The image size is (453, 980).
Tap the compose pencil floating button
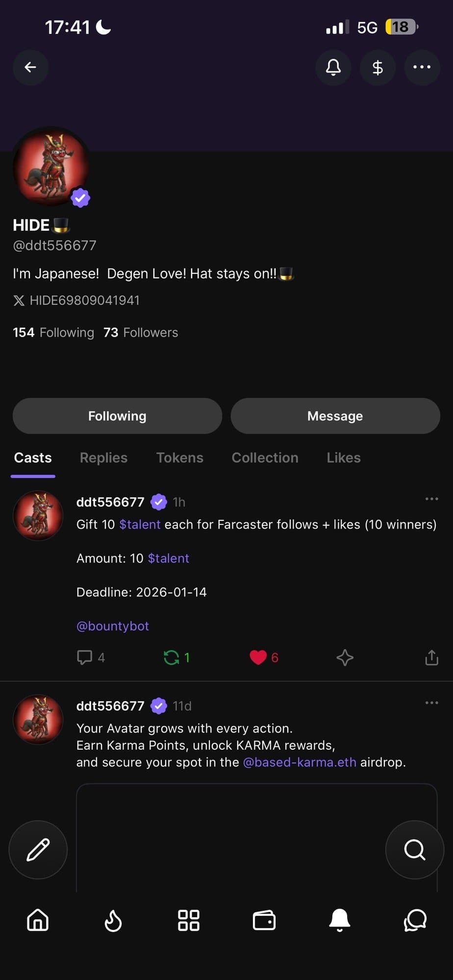pyautogui.click(x=38, y=850)
